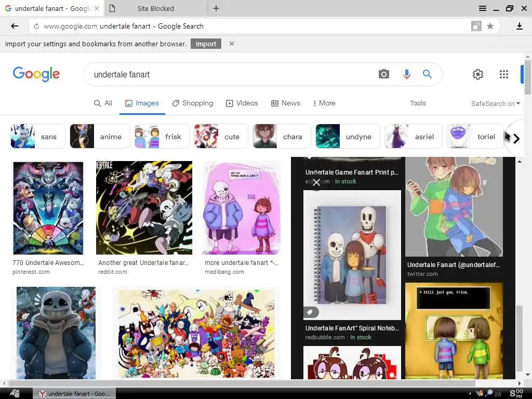Image resolution: width=532 pixels, height=399 pixels.
Task: Click the product tag icon on notebook image
Action: point(310,312)
